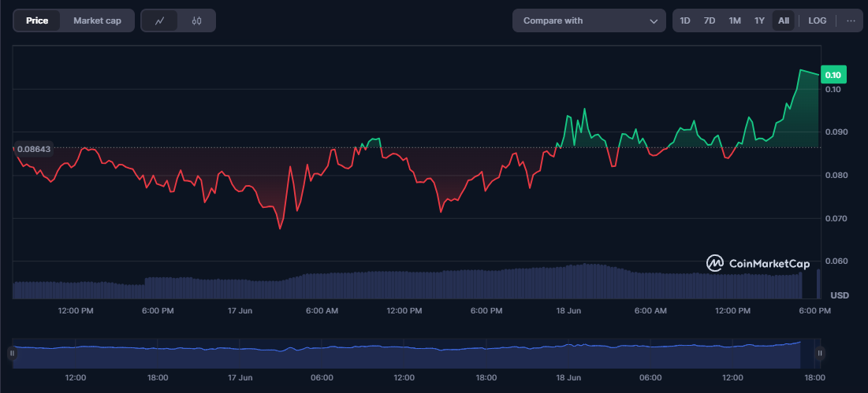Click the tall rightmost volume bar
Screen dimensions: 868x393
tap(819, 284)
